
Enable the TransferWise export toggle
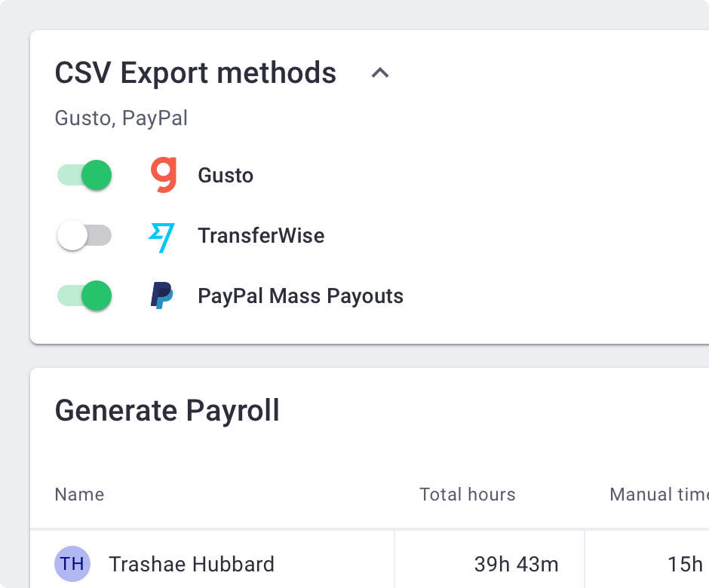pos(84,236)
